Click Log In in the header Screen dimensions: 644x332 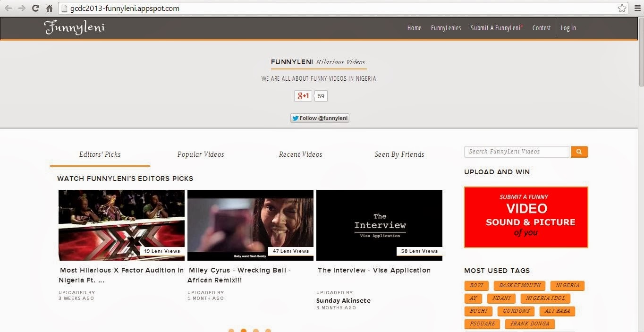click(x=568, y=28)
